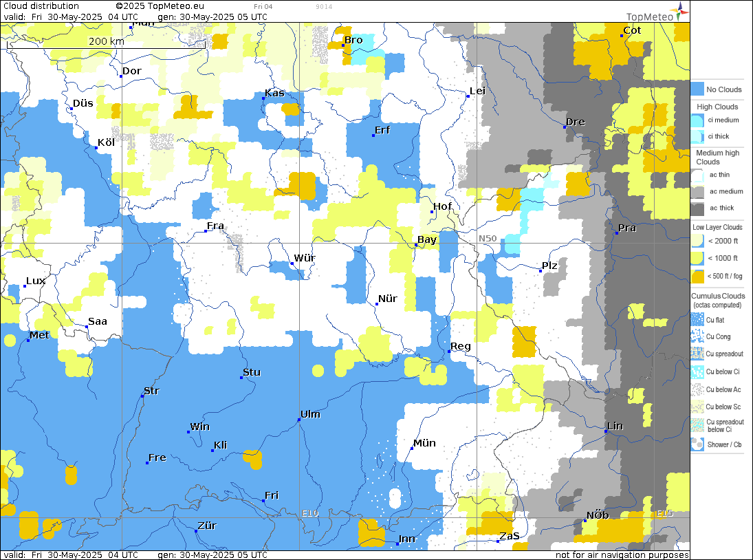The height and width of the screenshot is (560, 753).
Task: Click the 'NÖb' city label
Action: (x=598, y=515)
